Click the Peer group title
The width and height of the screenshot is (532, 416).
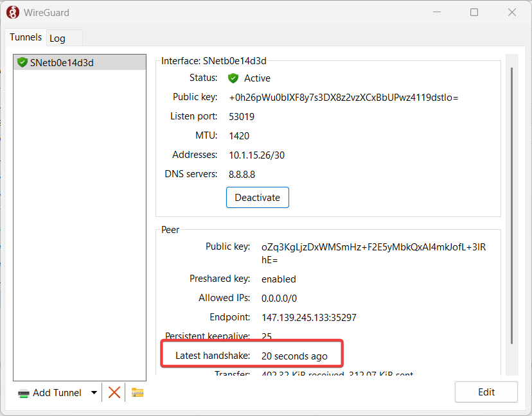170,230
